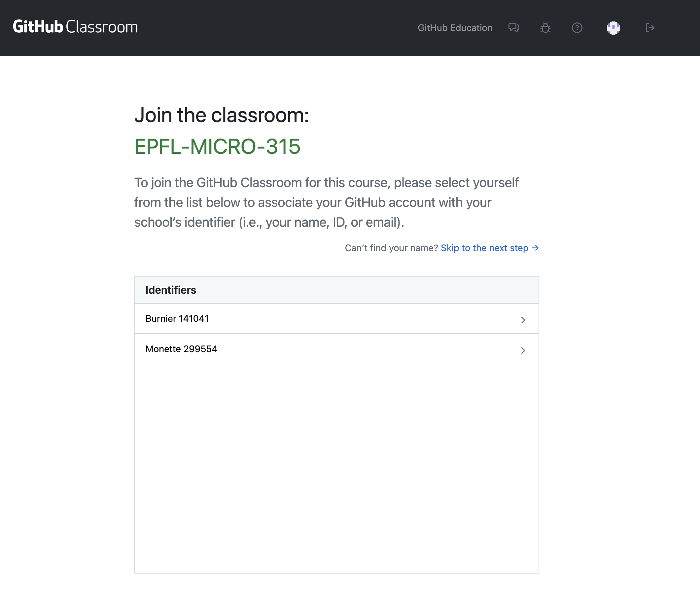Viewport: 700px width, 596px height.
Task: Click the bug report icon
Action: [545, 28]
